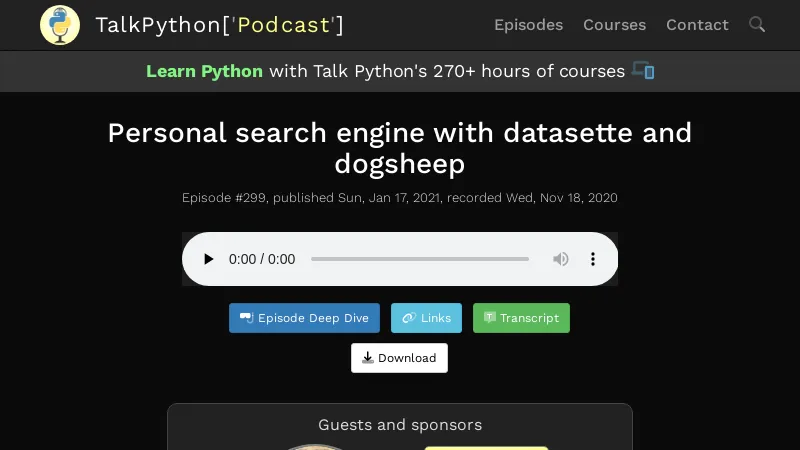Viewport: 800px width, 450px height.
Task: Play the episode audio
Action: (208, 259)
